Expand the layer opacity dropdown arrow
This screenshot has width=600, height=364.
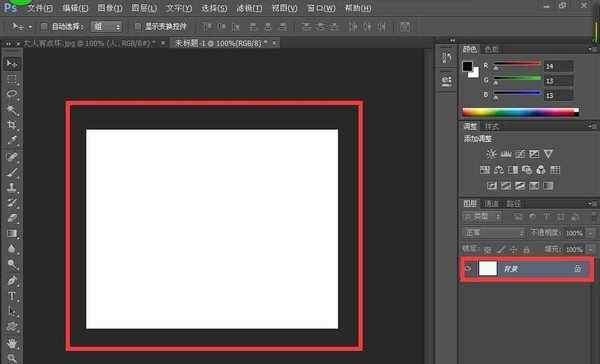pos(591,233)
